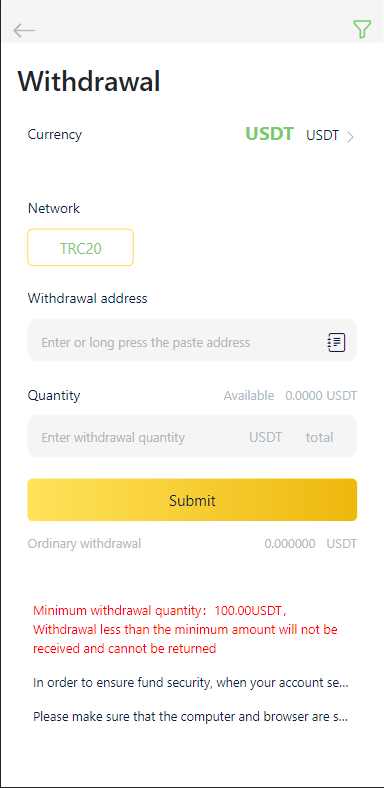This screenshot has width=384, height=788.
Task: Click the red minimum withdrawal warning
Action: tap(185, 630)
